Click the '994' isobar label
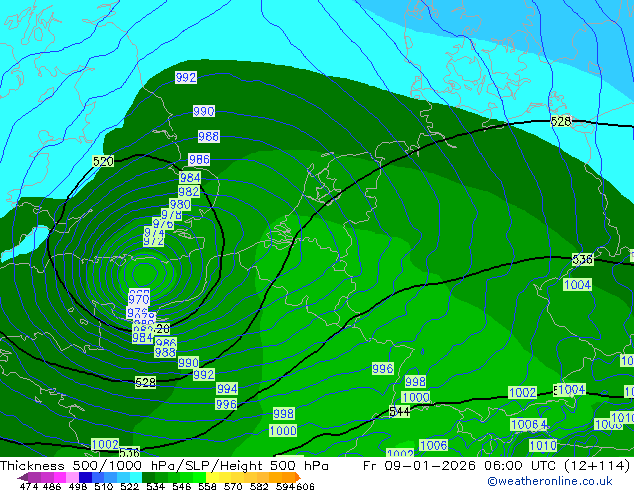 point(227,389)
